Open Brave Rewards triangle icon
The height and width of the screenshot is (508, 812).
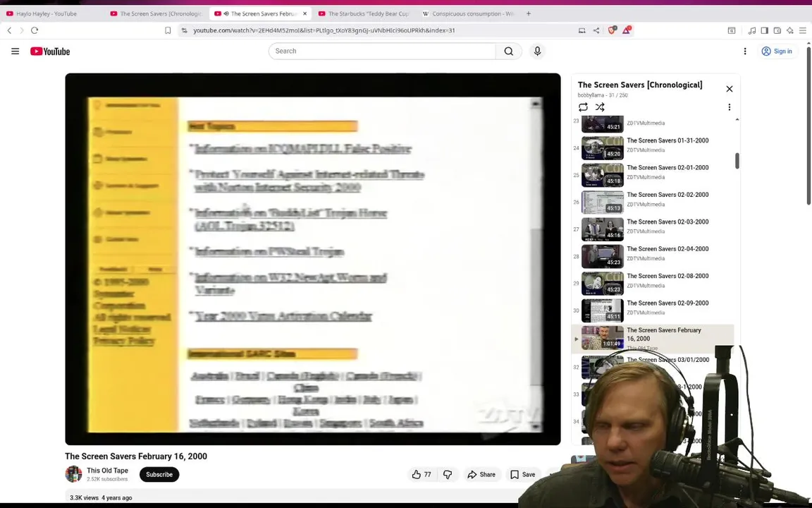(x=626, y=30)
